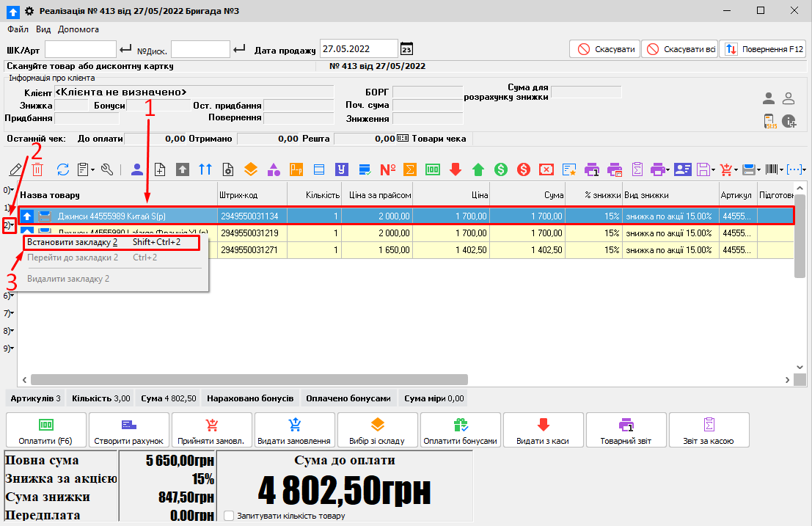Click the horizontal scrollbar under the table
Image resolution: width=812 pixels, height=526 pixels.
click(x=249, y=380)
